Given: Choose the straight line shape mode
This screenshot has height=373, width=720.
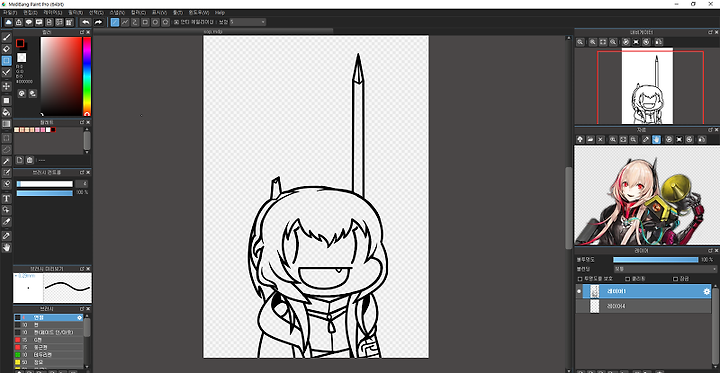Looking at the screenshot, I should tap(115, 22).
